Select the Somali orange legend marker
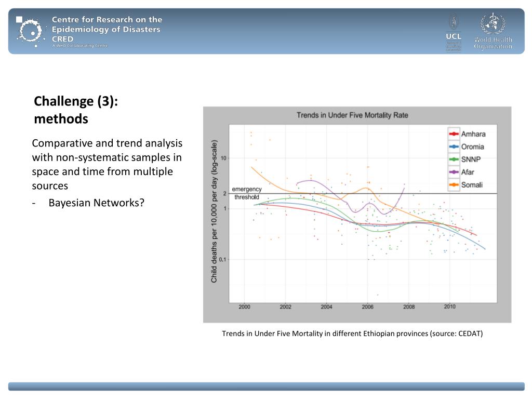 pyautogui.click(x=454, y=185)
